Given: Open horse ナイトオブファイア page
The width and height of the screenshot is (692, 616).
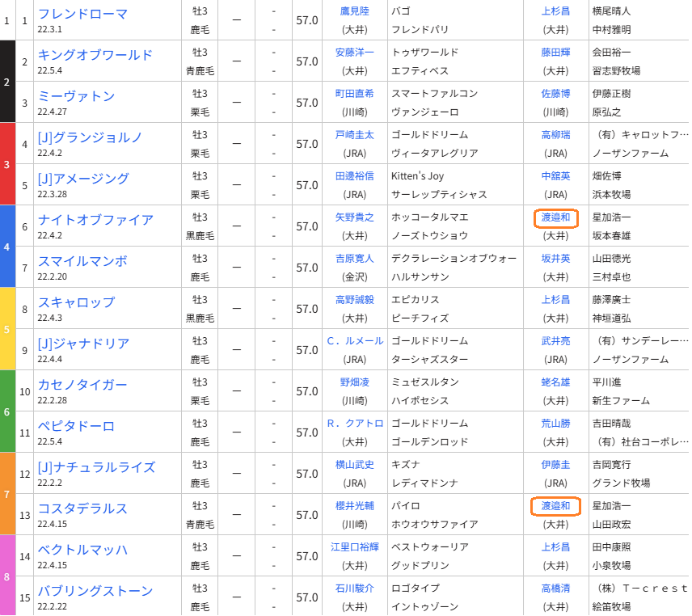Looking at the screenshot, I should pos(95,220).
